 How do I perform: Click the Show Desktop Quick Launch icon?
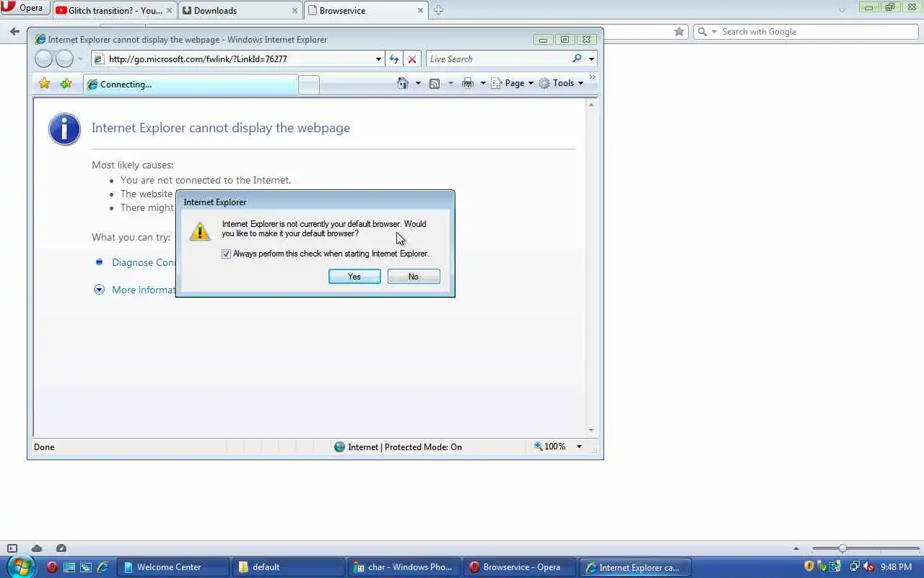[x=69, y=567]
